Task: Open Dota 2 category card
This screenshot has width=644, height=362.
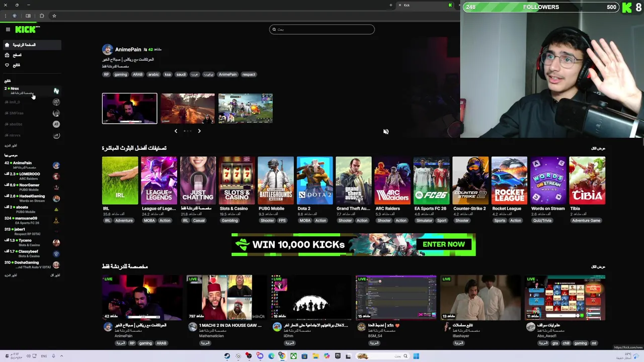Action: [314, 180]
